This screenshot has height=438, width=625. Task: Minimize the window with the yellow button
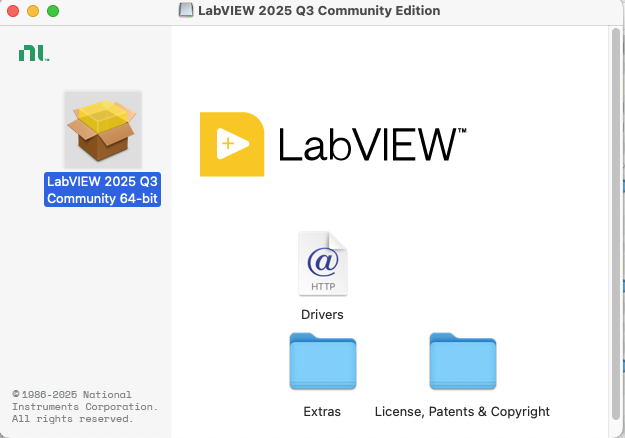pyautogui.click(x=33, y=11)
